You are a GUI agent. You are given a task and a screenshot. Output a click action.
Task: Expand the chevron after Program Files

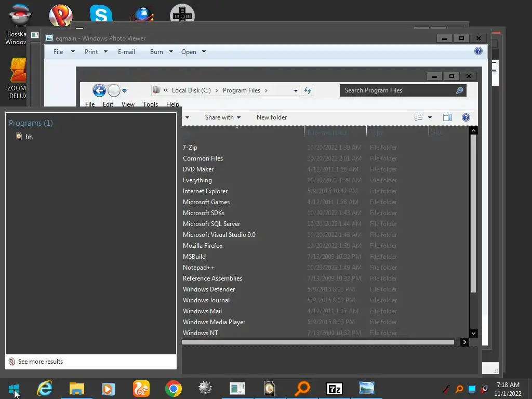coord(266,90)
